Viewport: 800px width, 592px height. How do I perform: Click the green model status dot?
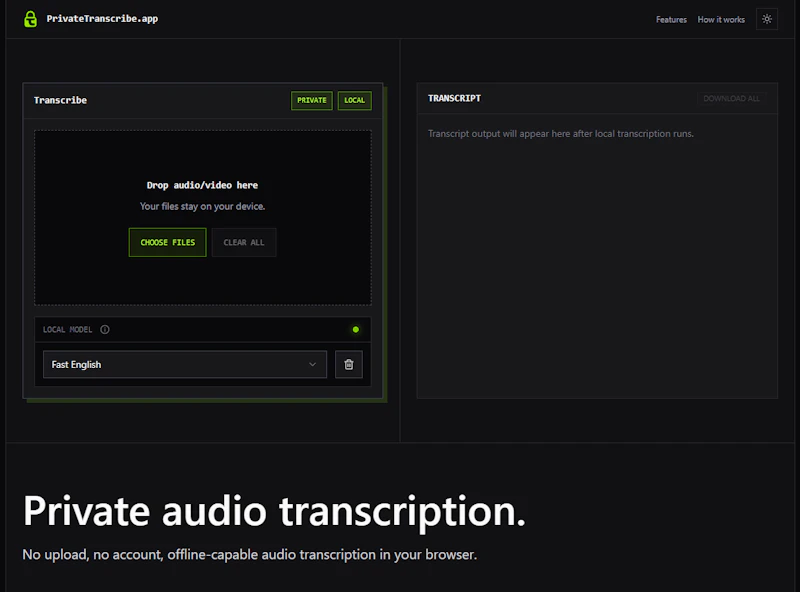(x=356, y=330)
